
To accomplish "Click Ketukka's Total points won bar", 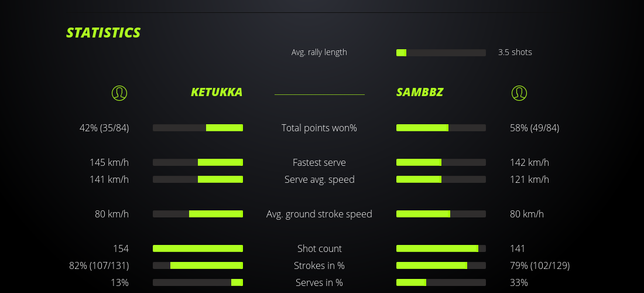I will click(x=198, y=128).
